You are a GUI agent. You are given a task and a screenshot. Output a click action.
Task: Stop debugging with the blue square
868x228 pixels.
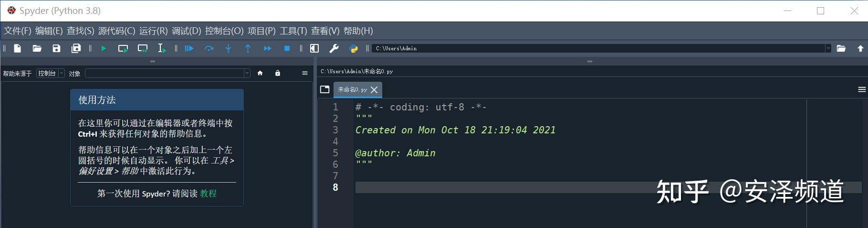click(x=287, y=48)
